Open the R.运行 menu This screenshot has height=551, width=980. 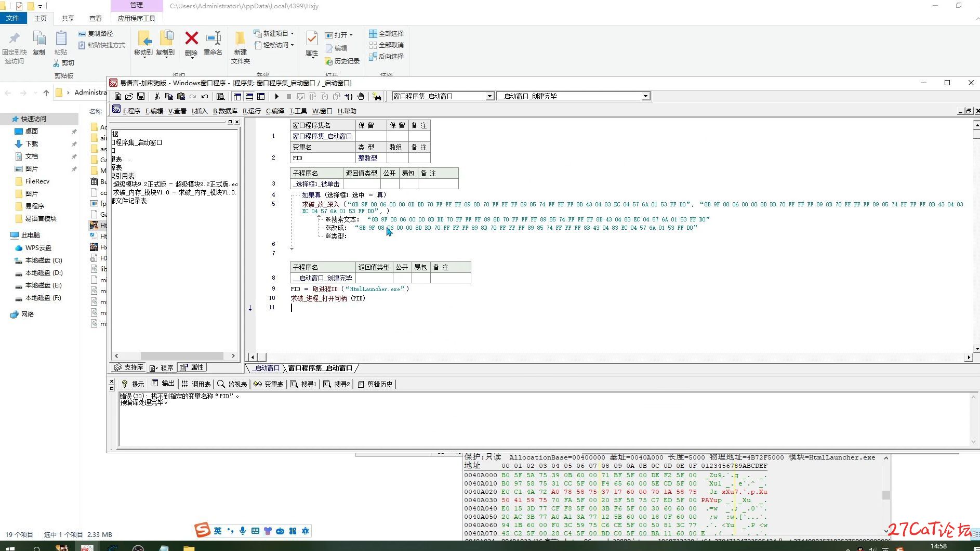pyautogui.click(x=251, y=111)
